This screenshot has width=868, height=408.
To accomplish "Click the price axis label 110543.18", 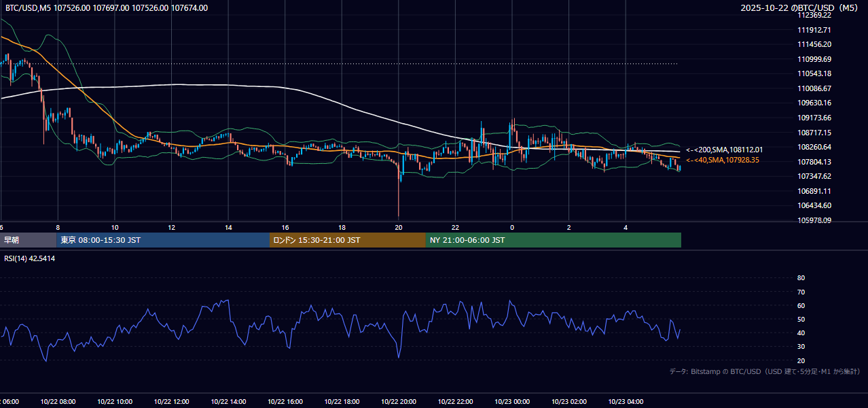I will 814,73.
